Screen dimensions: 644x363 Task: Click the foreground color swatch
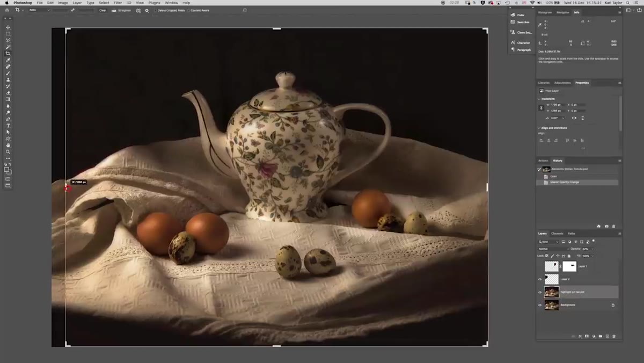click(x=7, y=169)
